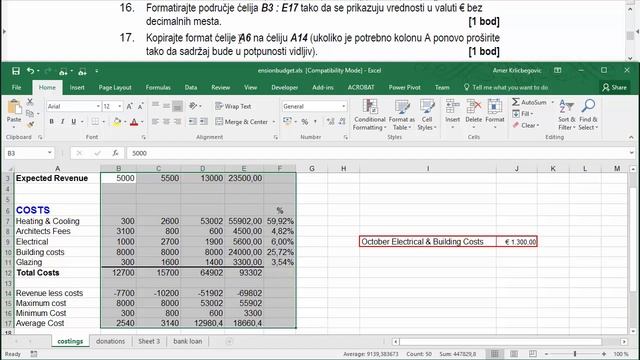Viewport: 640px width, 360px height.
Task: Click the Paste clipboard icon
Action: click(14, 107)
